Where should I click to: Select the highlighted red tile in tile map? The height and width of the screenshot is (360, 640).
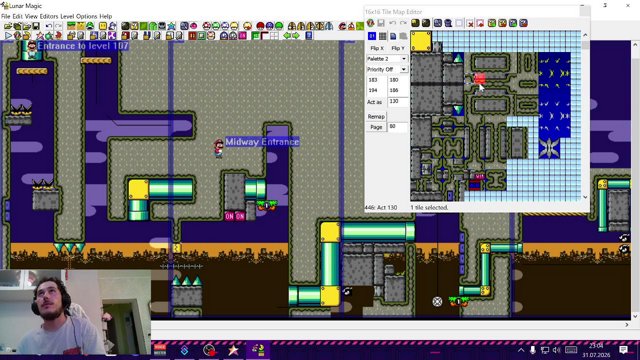(480, 78)
